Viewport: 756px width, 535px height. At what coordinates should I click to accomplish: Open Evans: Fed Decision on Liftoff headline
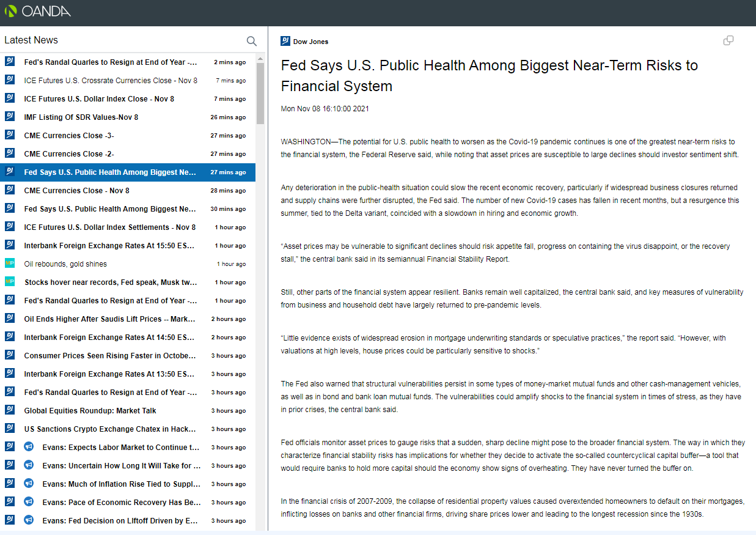click(x=120, y=521)
